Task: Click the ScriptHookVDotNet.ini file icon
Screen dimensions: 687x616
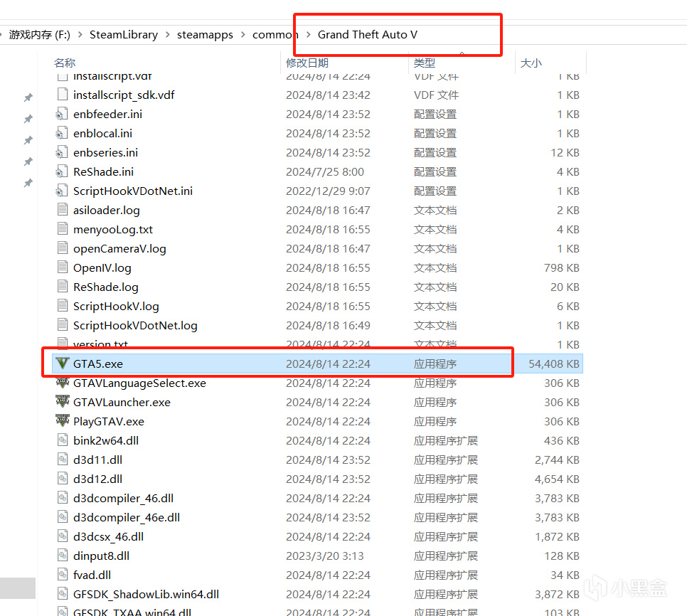Action: coord(62,191)
